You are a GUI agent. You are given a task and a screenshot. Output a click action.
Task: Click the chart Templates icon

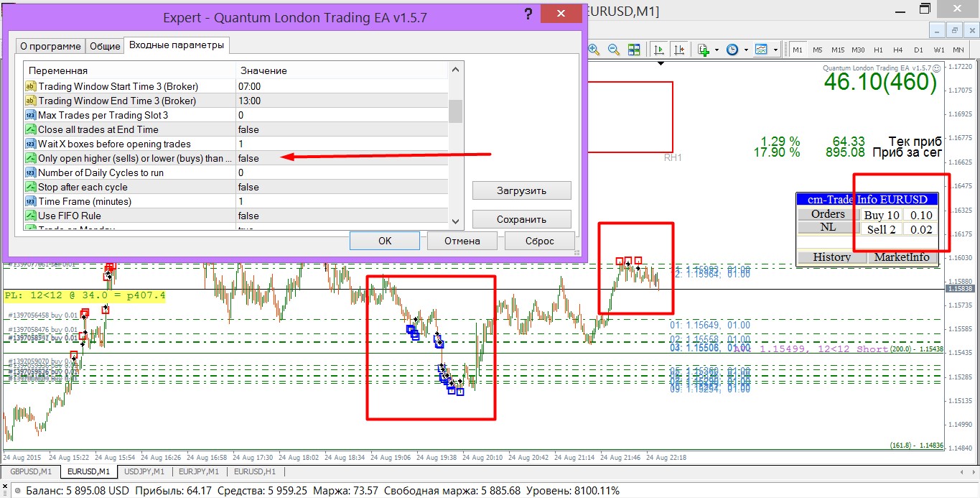[x=761, y=50]
